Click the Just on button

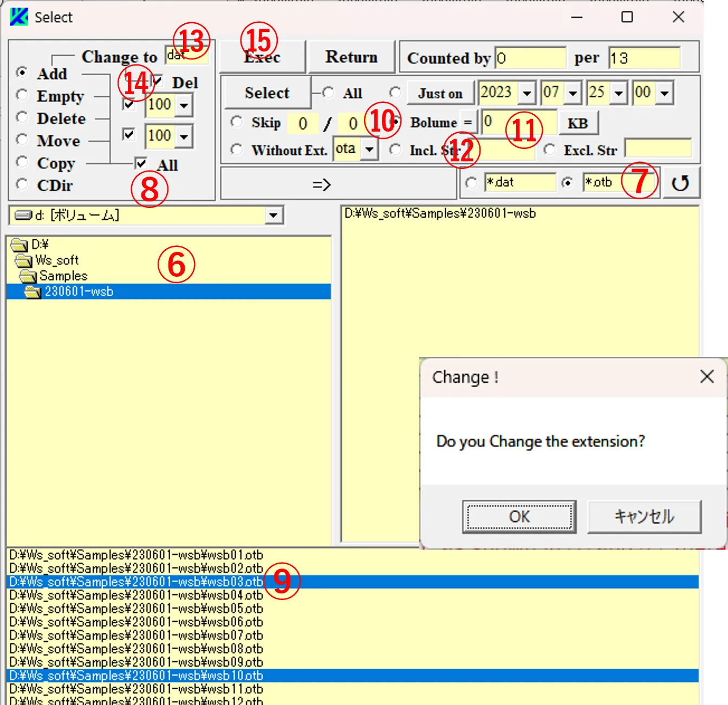pos(440,93)
